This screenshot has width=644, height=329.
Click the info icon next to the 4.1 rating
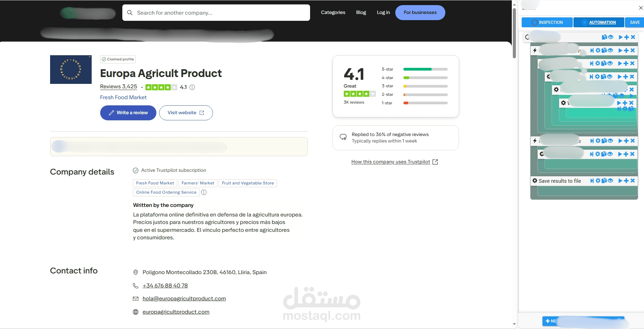pos(192,87)
